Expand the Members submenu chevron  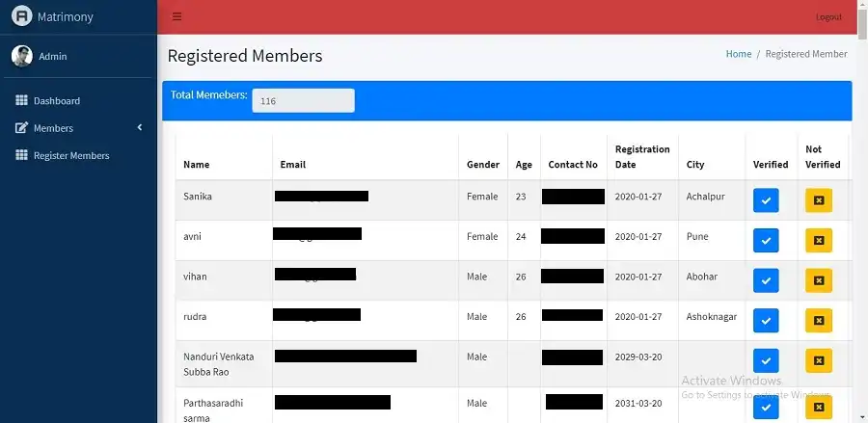pyautogui.click(x=139, y=128)
